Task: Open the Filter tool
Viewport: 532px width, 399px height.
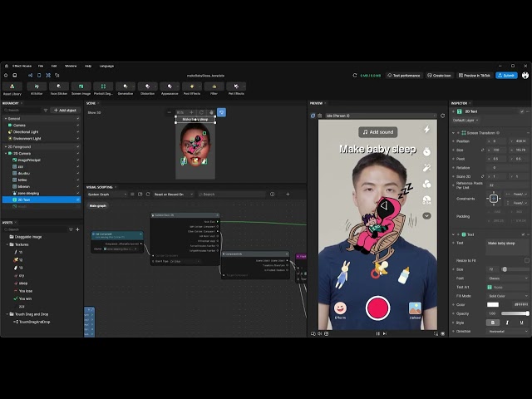Action: (x=214, y=89)
